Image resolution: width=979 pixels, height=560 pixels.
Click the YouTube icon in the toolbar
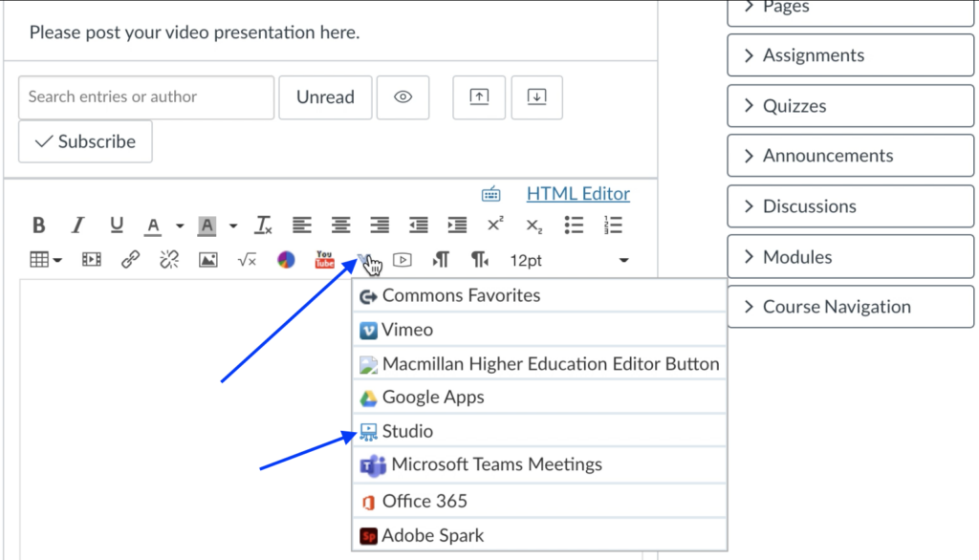[x=325, y=260]
